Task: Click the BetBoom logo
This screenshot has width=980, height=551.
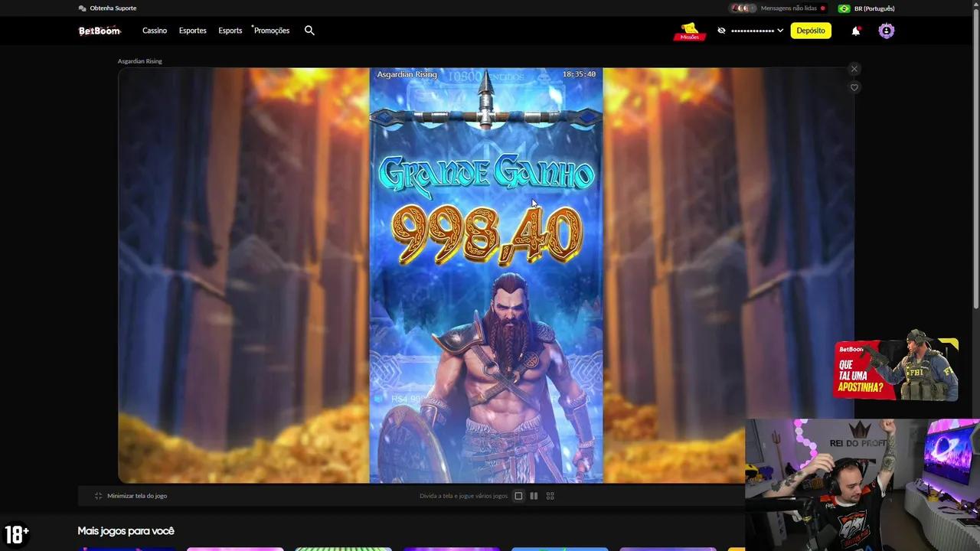Action: click(x=98, y=31)
